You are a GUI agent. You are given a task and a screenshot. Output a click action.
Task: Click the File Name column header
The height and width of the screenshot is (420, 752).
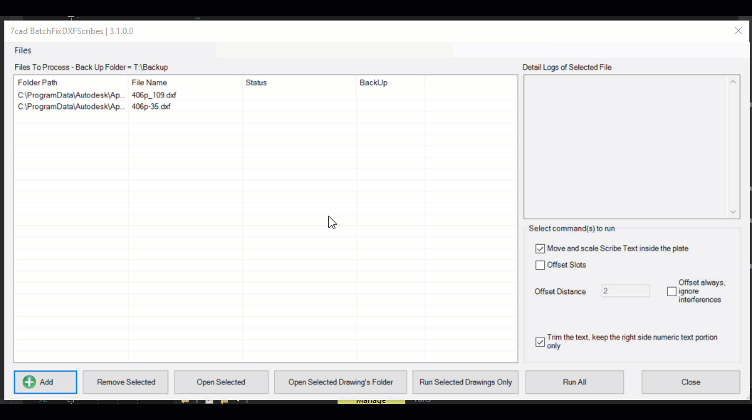[x=184, y=82]
